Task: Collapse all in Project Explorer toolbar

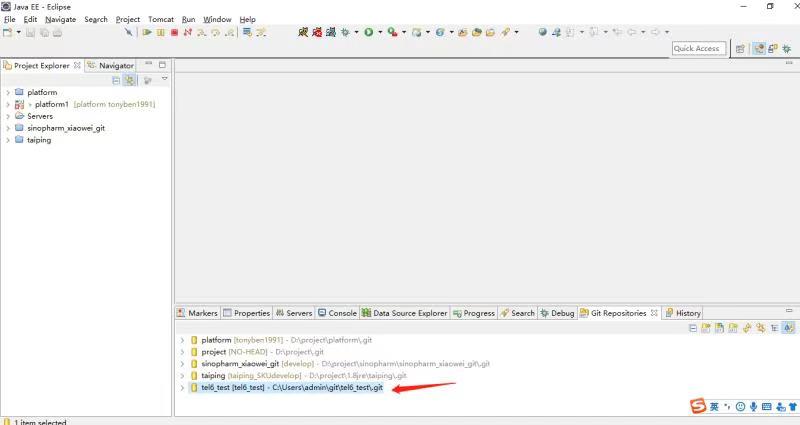Action: point(116,80)
